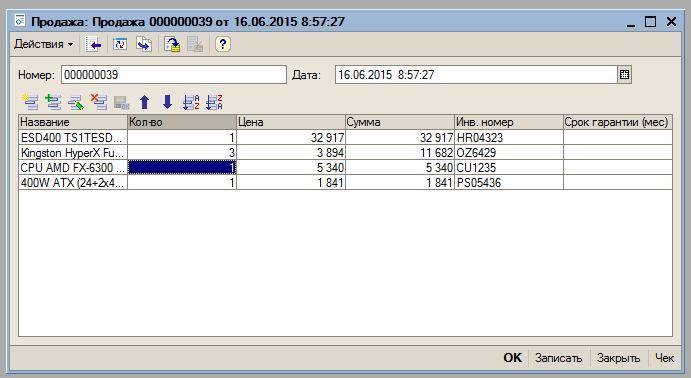The height and width of the screenshot is (378, 691).
Task: Click the Сумма column header
Action: [x=400, y=122]
